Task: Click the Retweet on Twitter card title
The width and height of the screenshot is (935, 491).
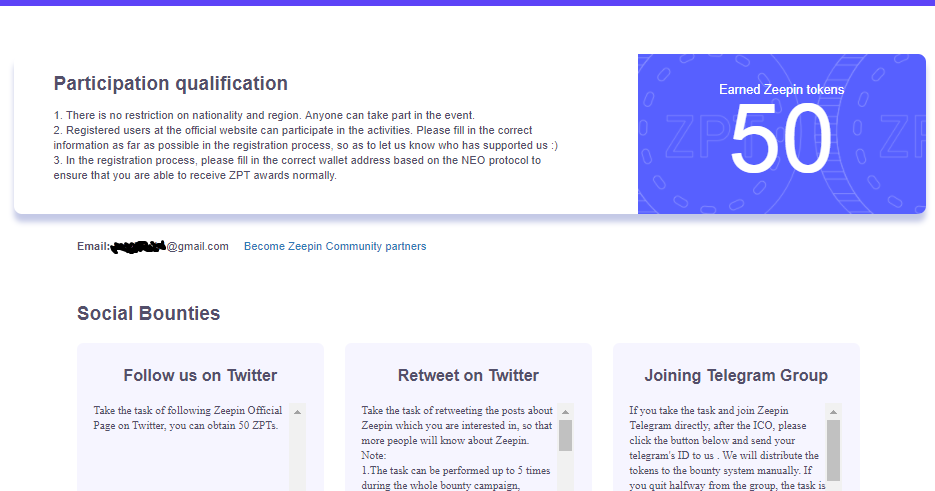Action: [x=468, y=375]
